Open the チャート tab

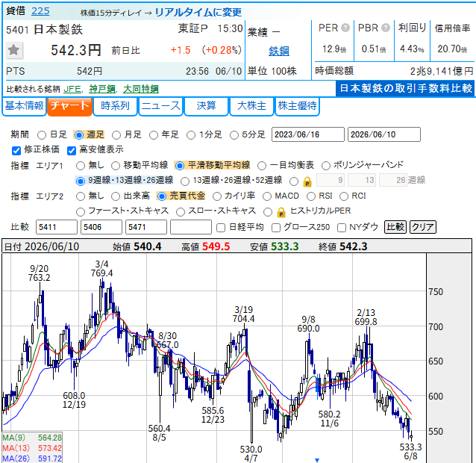[70, 106]
